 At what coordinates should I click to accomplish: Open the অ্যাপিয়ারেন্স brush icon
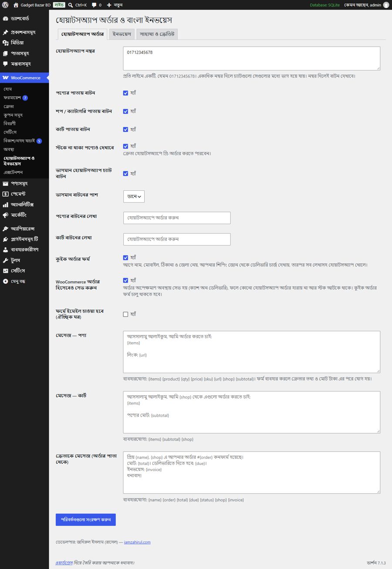point(5,229)
